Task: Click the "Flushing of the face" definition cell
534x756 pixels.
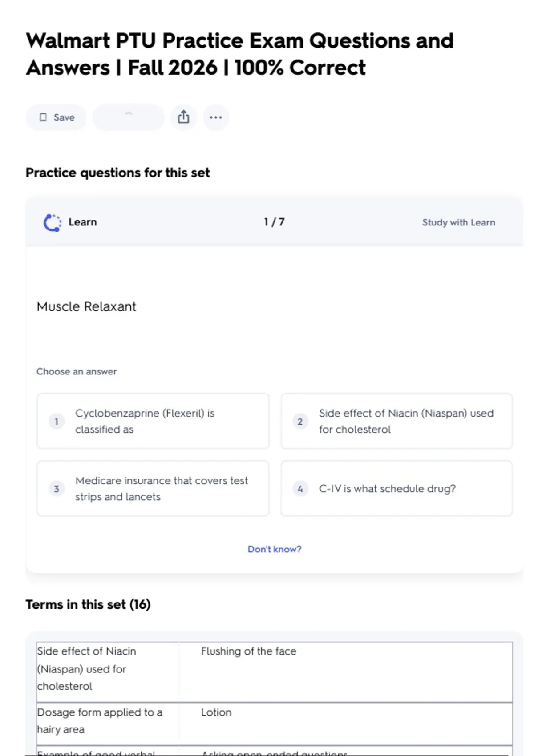Action: click(x=248, y=651)
